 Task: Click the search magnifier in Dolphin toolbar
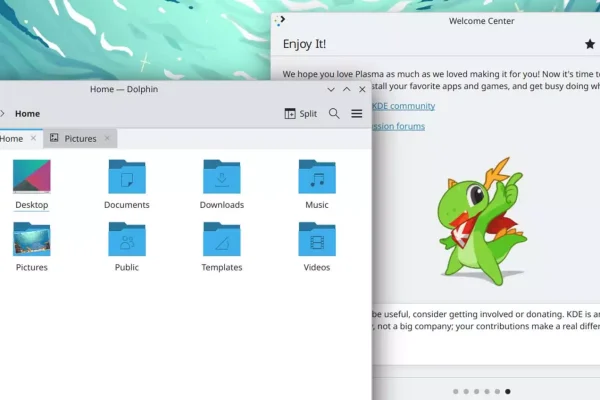tap(335, 114)
